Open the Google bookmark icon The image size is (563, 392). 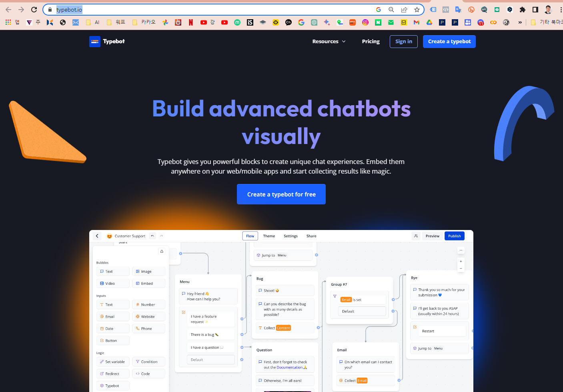301,22
